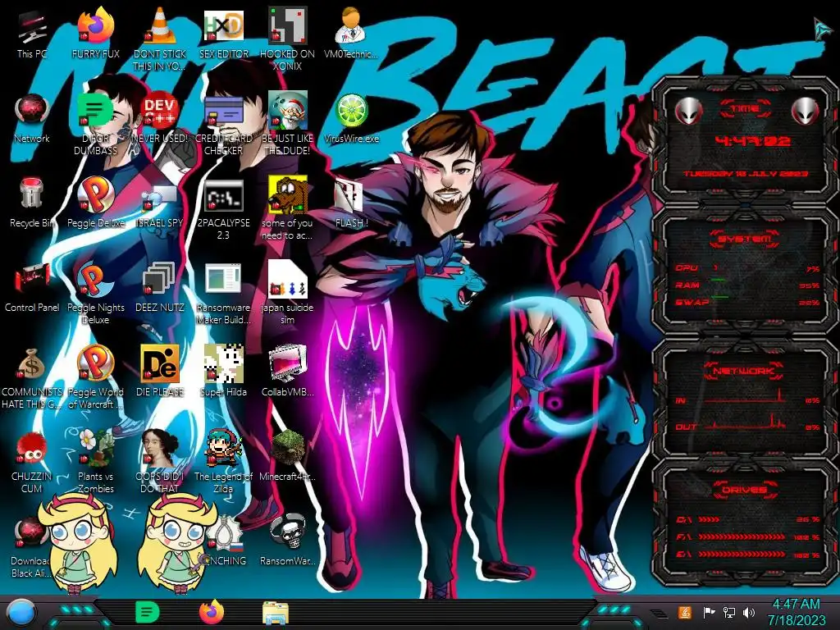Image resolution: width=840 pixels, height=630 pixels.
Task: Open Action Center flag tray icon
Action: (x=709, y=612)
